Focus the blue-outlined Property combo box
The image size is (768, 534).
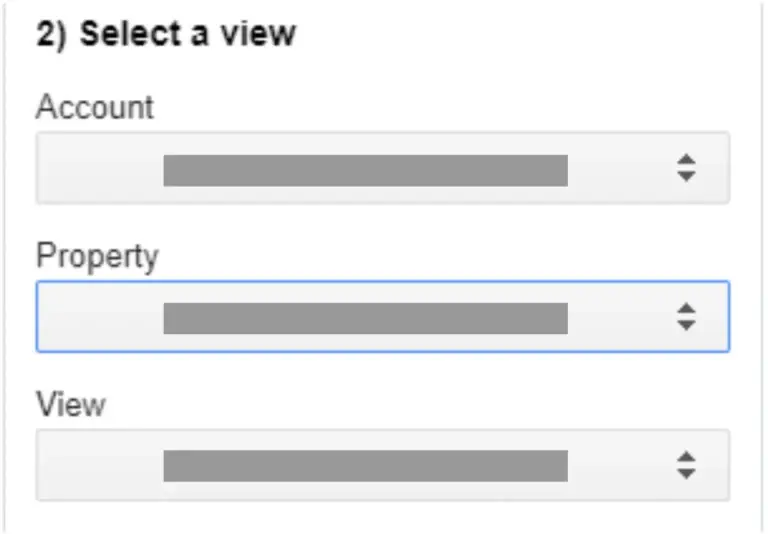click(x=100, y=317)
